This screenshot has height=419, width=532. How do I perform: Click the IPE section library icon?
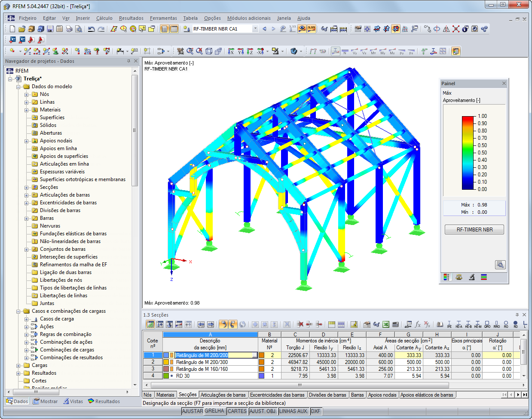(x=449, y=324)
